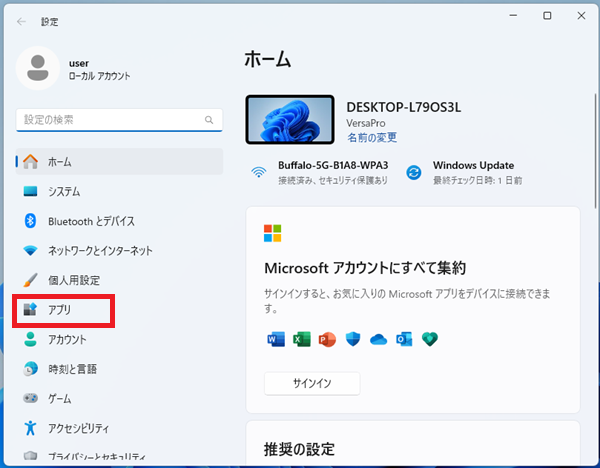Click the search magnifier icon
The image size is (600, 468).
tap(209, 120)
